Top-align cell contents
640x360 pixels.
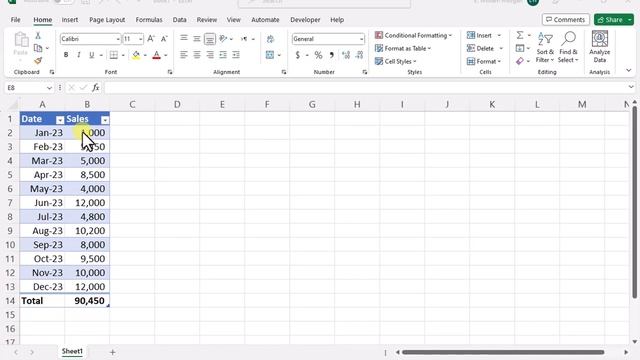(x=184, y=38)
